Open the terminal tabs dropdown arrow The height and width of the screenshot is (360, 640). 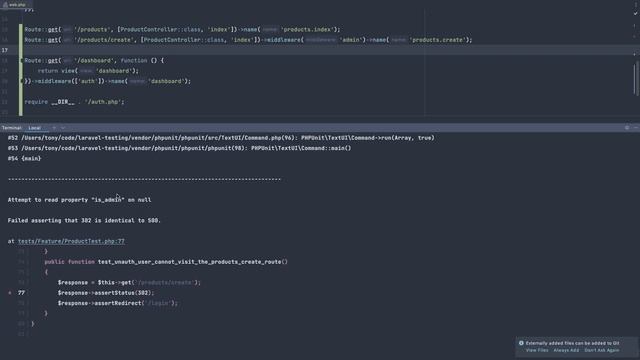pyautogui.click(x=63, y=128)
